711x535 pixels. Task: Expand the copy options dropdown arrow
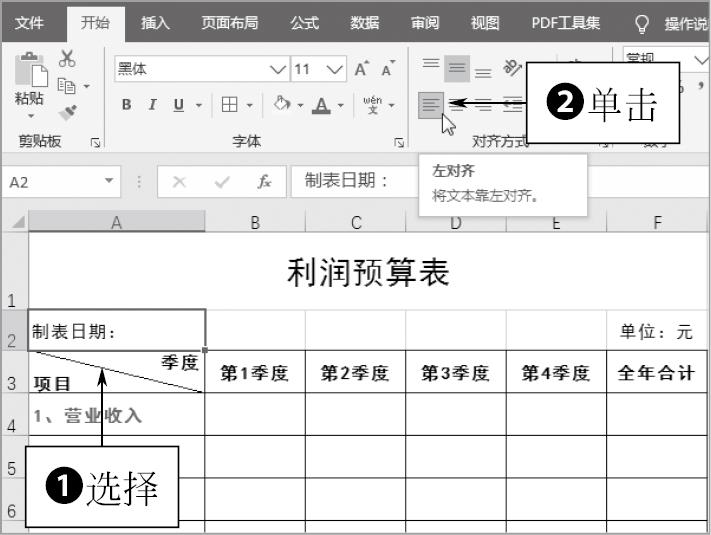point(87,86)
